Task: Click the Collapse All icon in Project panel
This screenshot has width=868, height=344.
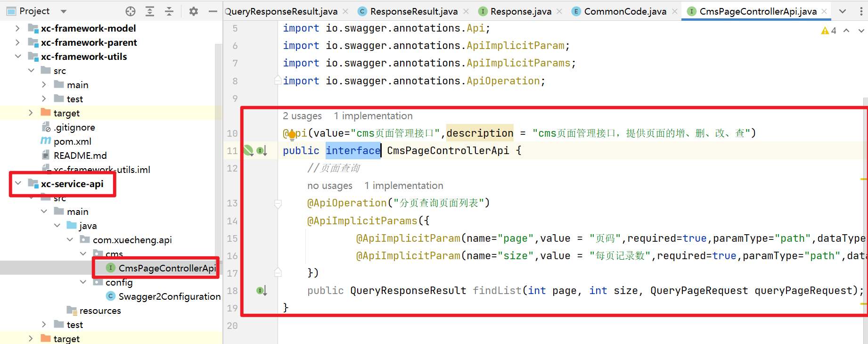Action: click(x=169, y=11)
